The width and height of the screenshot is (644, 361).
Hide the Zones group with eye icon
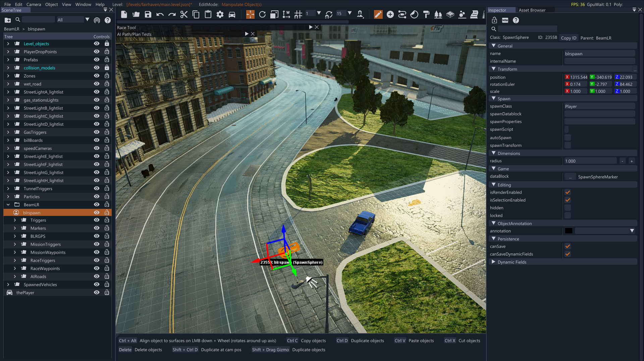pyautogui.click(x=97, y=76)
